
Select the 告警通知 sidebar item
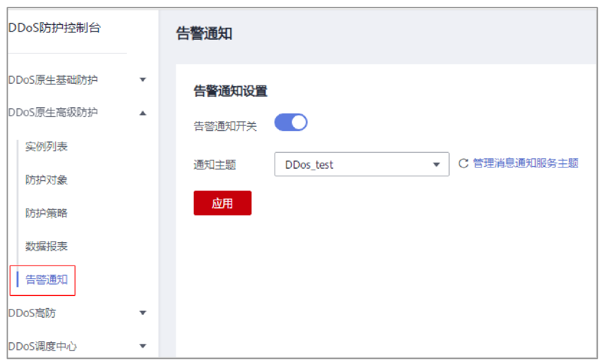click(47, 280)
